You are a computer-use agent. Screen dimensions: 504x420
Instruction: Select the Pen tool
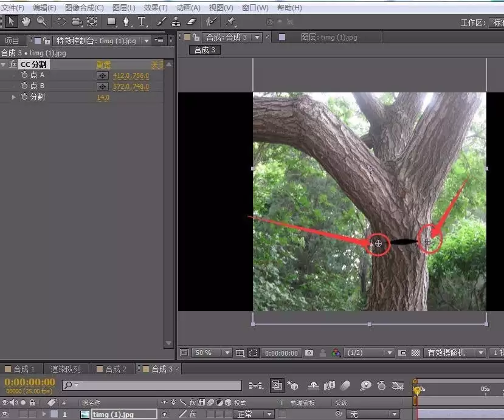tap(126, 22)
